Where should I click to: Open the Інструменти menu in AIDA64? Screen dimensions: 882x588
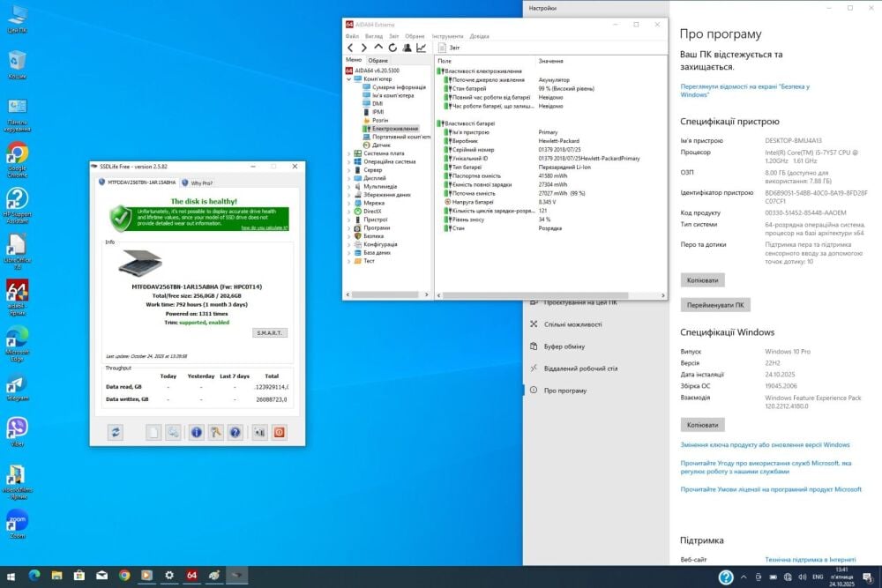point(448,36)
